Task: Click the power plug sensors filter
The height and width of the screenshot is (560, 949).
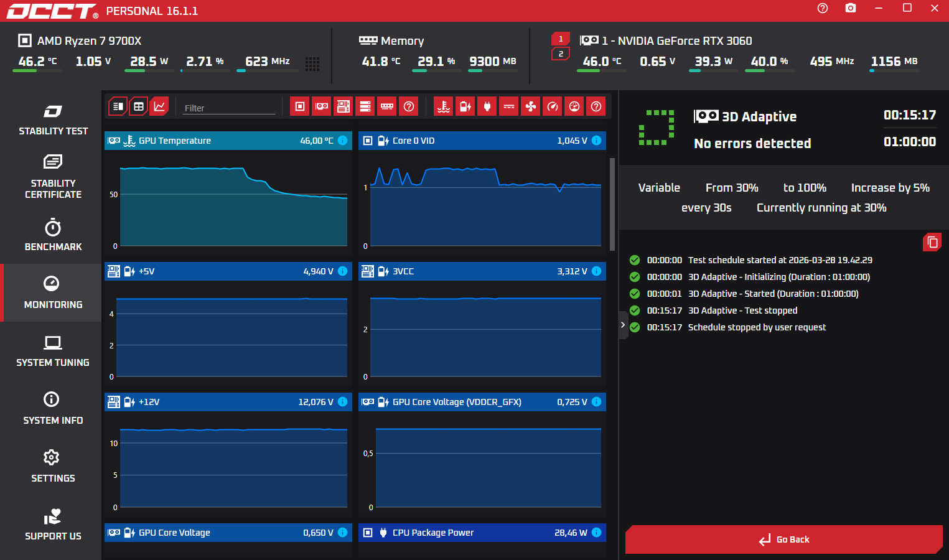Action: (x=487, y=106)
